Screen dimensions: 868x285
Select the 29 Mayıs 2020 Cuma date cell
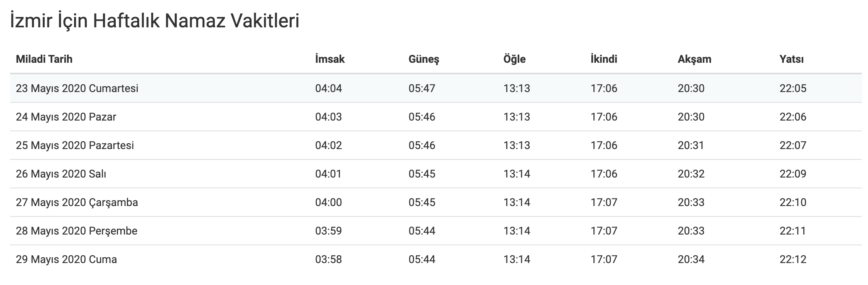point(66,260)
